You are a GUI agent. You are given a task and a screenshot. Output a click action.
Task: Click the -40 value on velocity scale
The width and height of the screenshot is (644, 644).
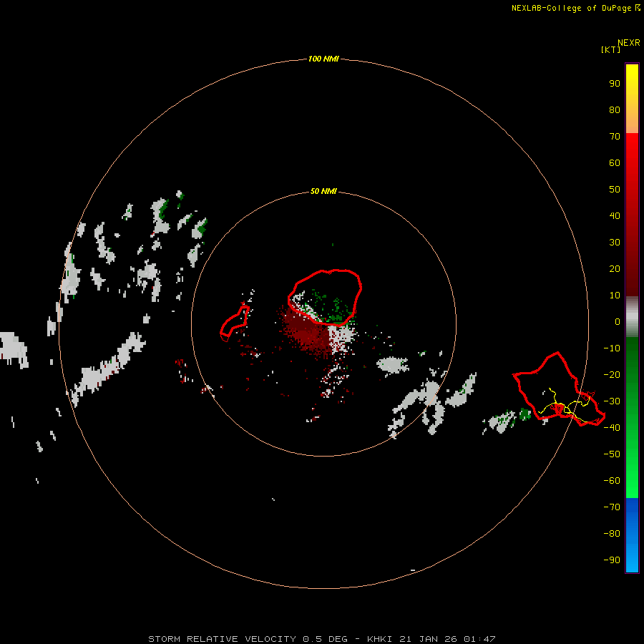tap(612, 428)
